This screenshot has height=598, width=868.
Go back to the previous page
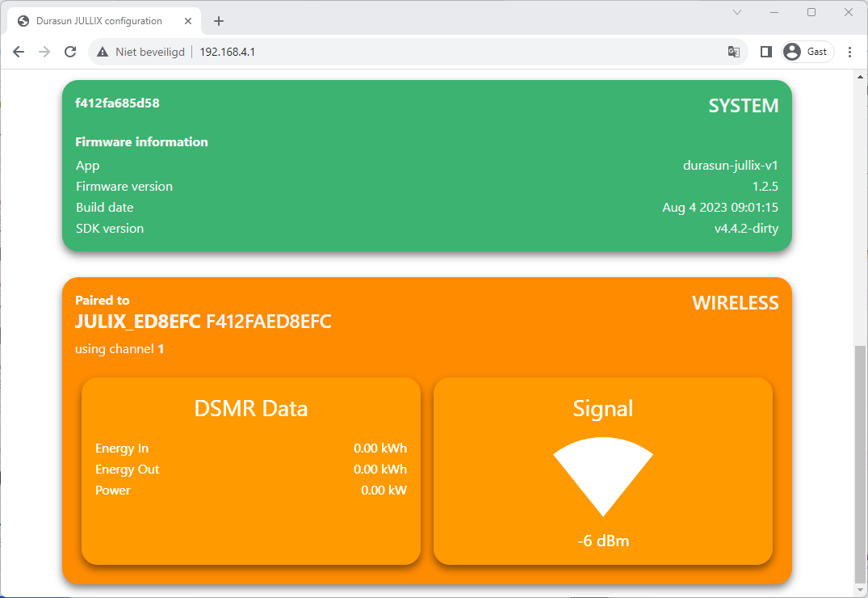pos(19,52)
